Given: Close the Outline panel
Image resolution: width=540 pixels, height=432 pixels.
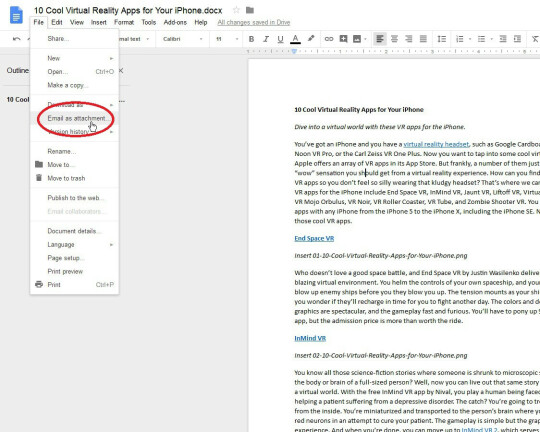Looking at the screenshot, I should (x=121, y=70).
